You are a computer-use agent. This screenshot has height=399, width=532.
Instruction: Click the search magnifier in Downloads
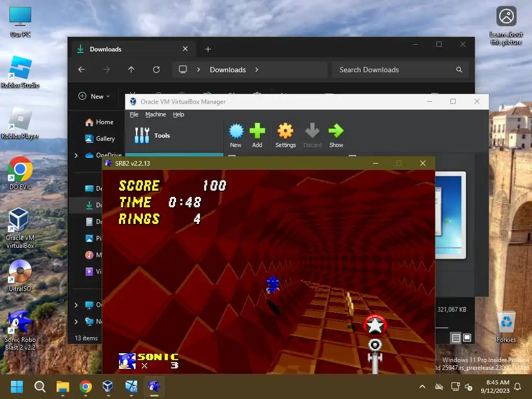(459, 70)
